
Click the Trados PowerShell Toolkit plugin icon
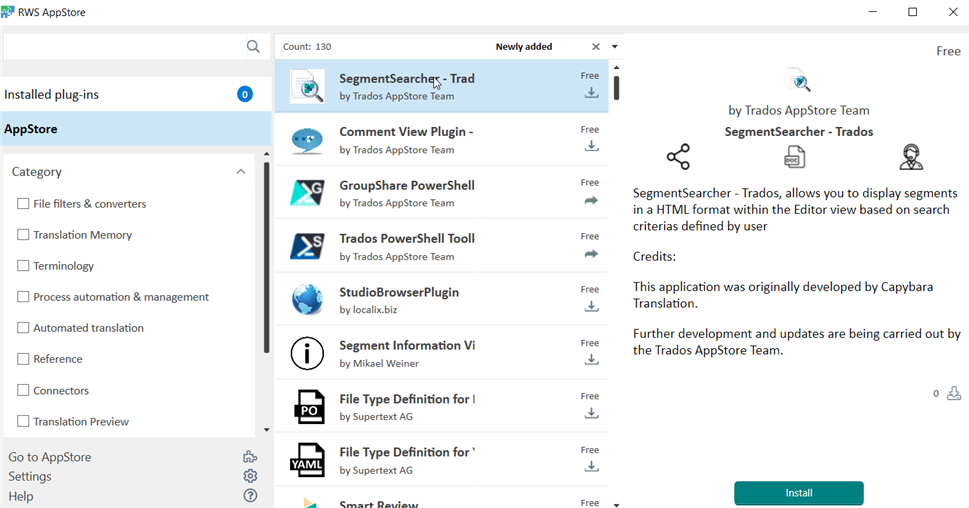[307, 247]
